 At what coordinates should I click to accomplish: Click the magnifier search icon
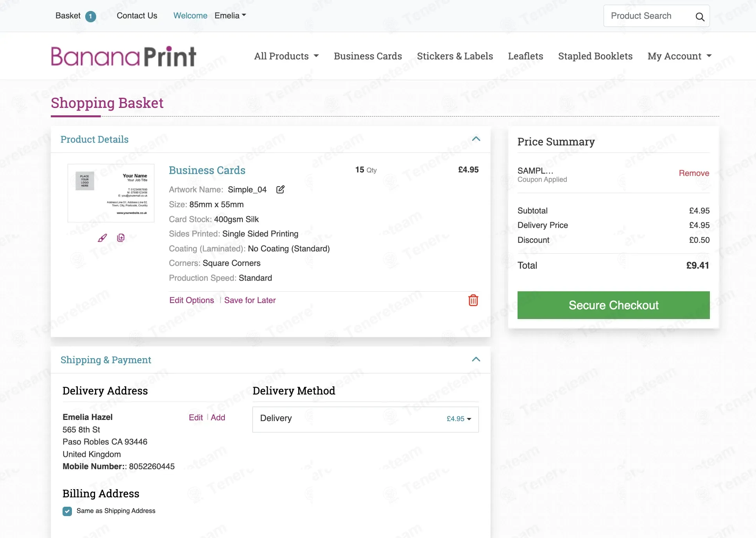(x=700, y=16)
